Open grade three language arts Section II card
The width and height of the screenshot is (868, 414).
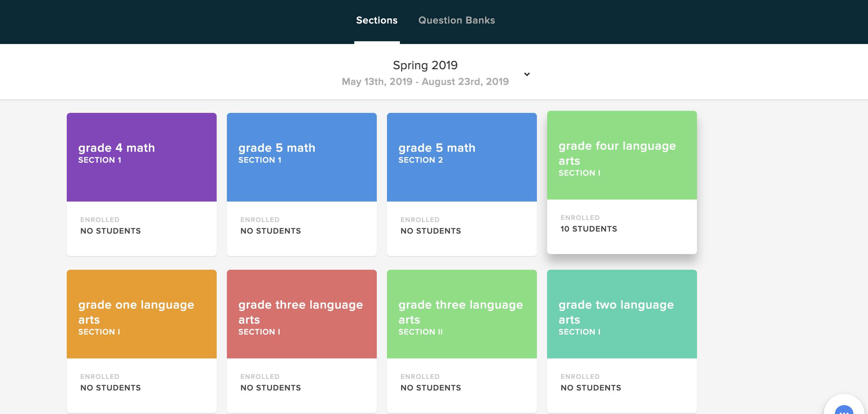[462, 341]
